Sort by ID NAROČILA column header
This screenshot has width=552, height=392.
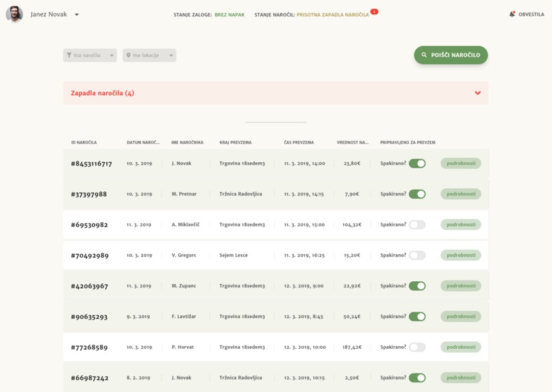click(84, 142)
